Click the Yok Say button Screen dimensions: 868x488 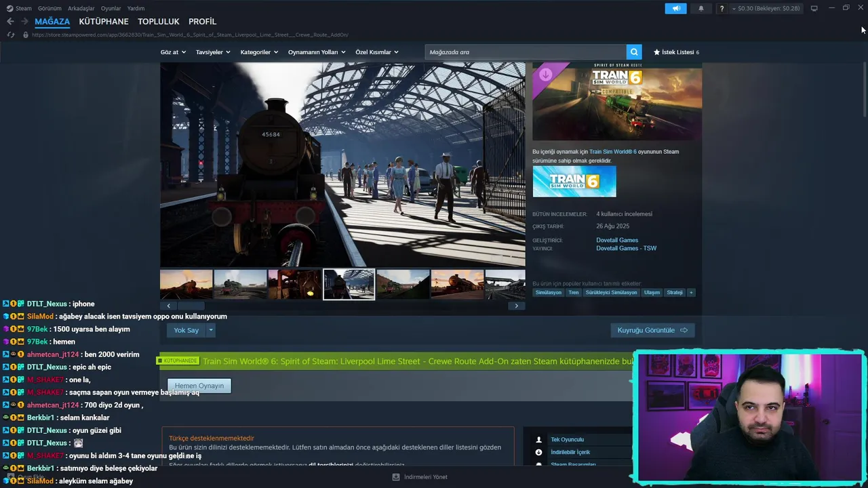click(x=186, y=330)
